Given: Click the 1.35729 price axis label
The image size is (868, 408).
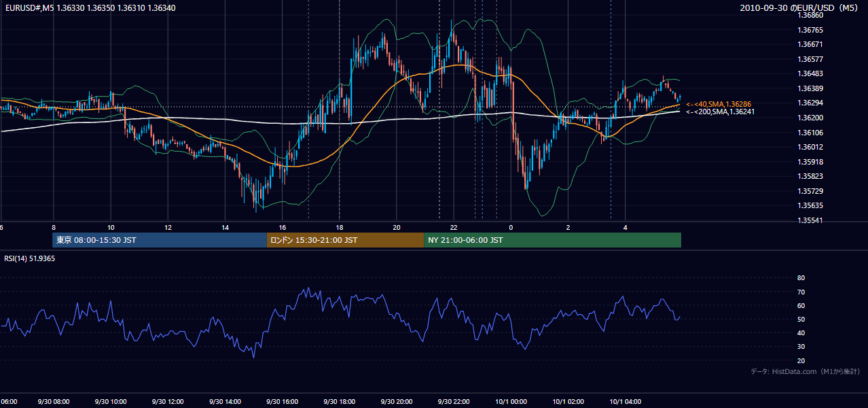Looking at the screenshot, I should pyautogui.click(x=810, y=192).
